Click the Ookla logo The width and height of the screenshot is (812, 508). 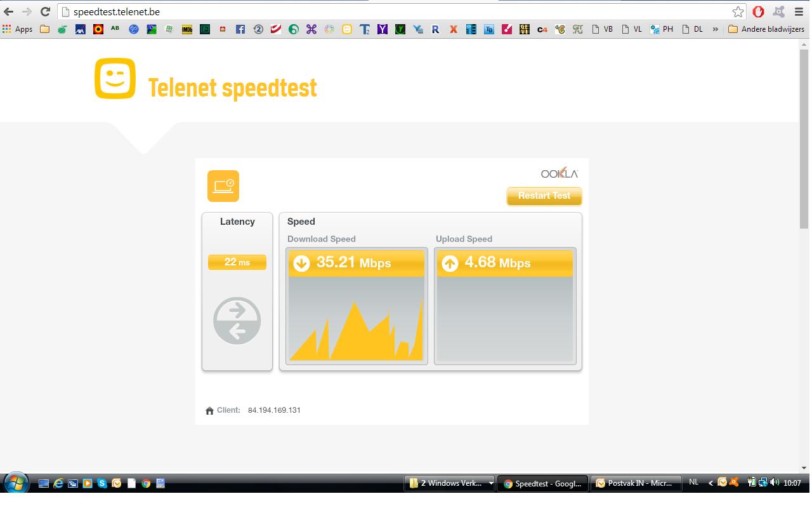(560, 173)
